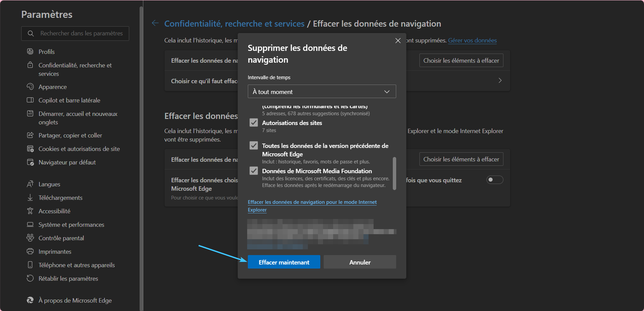Close the Supprimer les données dialog
644x311 pixels.
tap(398, 40)
